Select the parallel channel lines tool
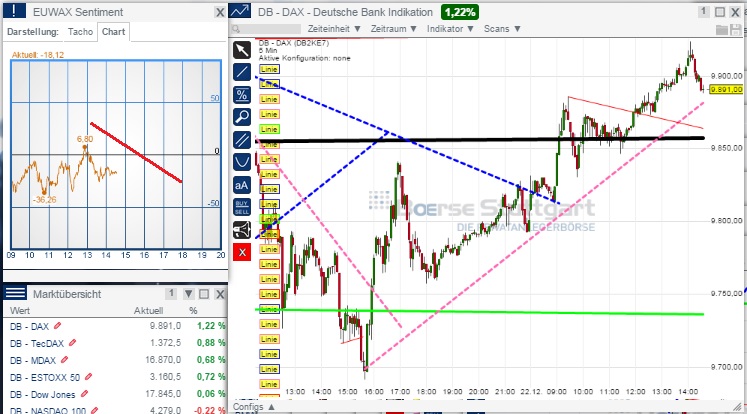 point(241,139)
